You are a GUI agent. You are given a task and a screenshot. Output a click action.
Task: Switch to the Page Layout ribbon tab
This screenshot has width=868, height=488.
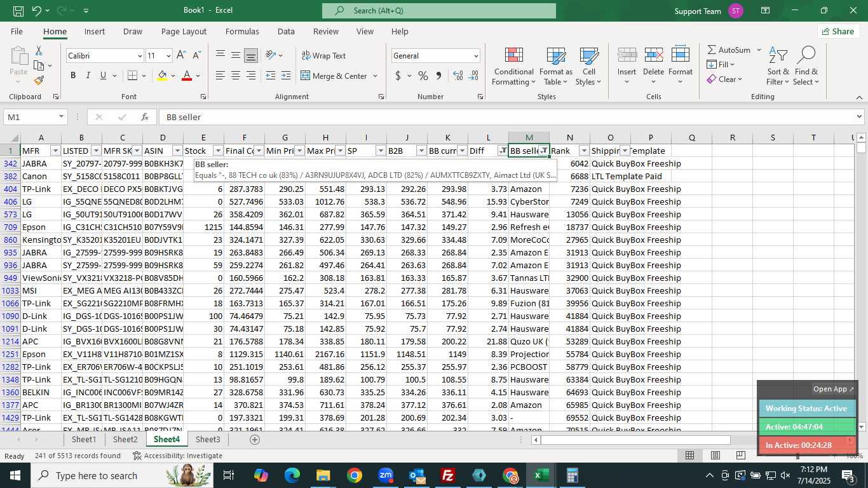184,31
